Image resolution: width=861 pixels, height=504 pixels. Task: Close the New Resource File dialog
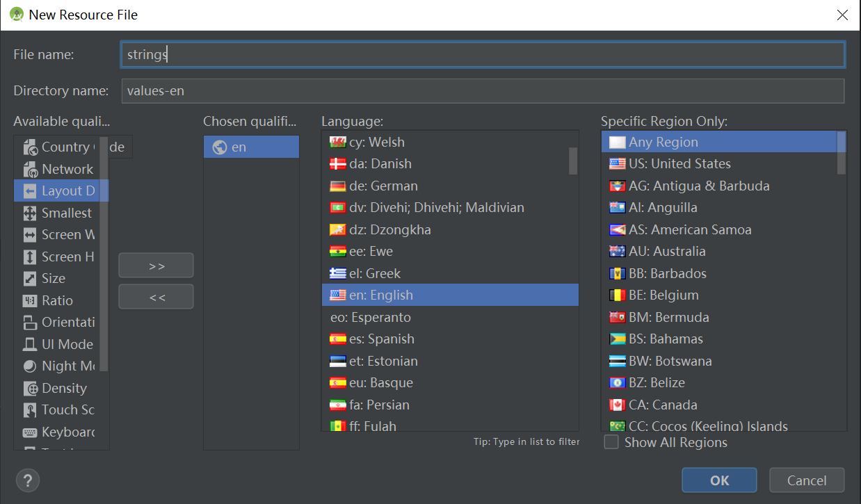coord(842,15)
